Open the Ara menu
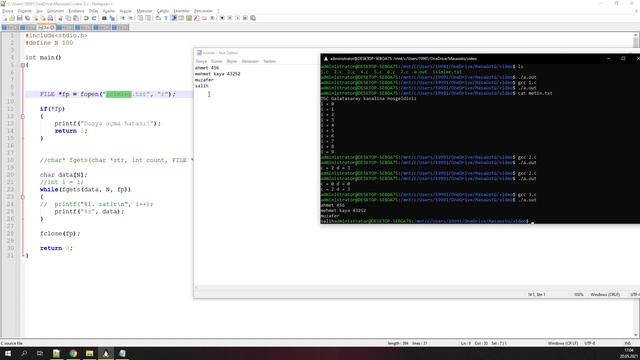The image size is (640, 360). pos(39,11)
